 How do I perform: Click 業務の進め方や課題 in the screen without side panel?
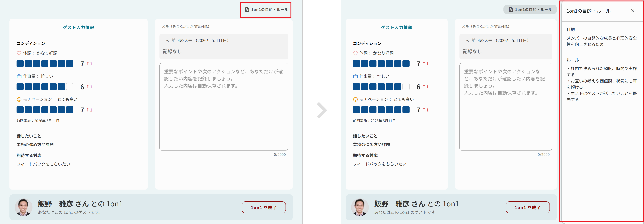(35, 145)
